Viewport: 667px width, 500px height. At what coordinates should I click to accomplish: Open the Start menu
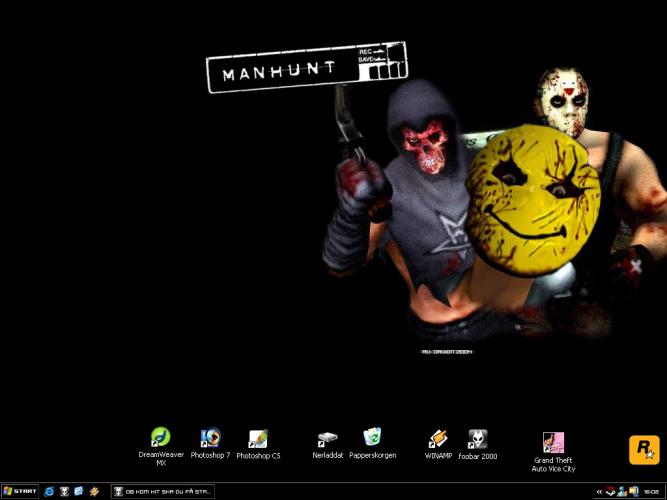click(x=20, y=491)
